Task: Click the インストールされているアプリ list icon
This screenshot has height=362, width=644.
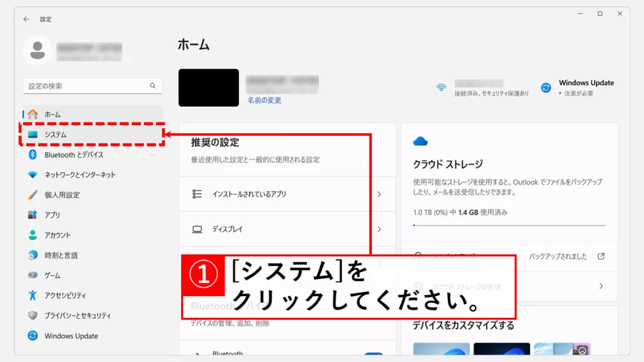Action: [x=197, y=194]
